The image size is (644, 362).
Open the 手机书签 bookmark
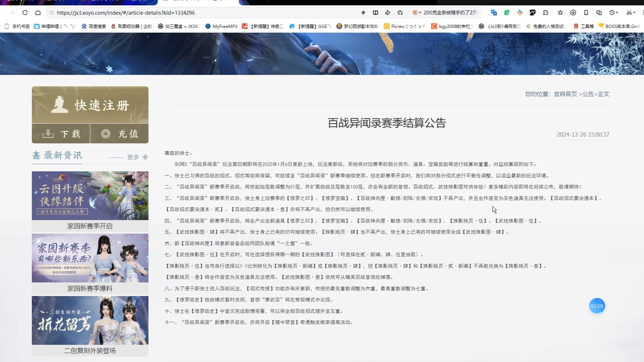coord(17,26)
